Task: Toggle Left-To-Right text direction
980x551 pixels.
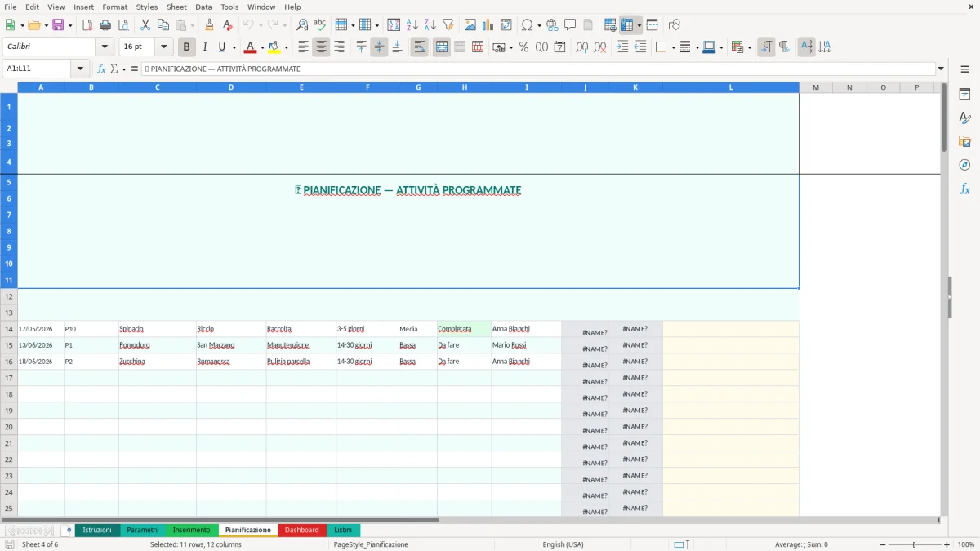Action: coord(766,47)
